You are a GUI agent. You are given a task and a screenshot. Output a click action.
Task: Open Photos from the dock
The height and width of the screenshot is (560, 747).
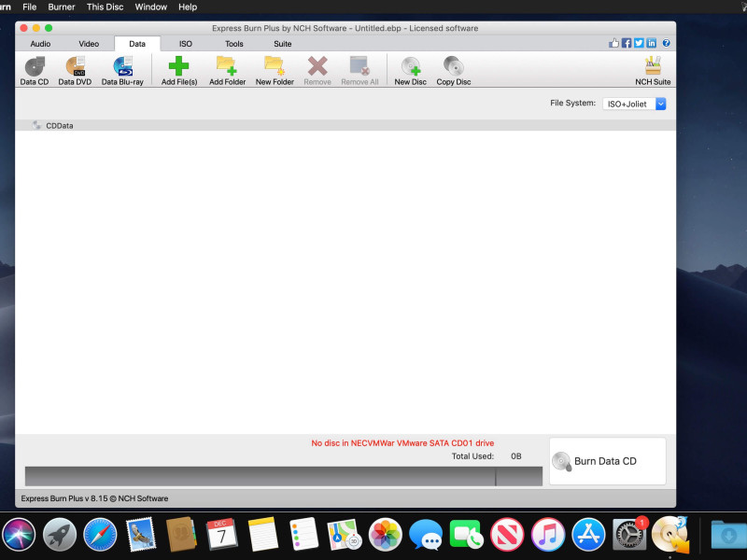click(385, 535)
